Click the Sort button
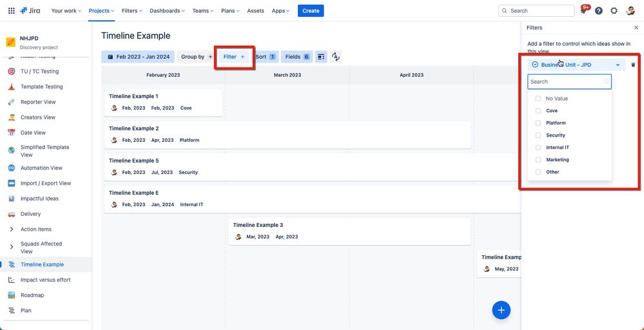This screenshot has height=330, width=644. pyautogui.click(x=266, y=57)
